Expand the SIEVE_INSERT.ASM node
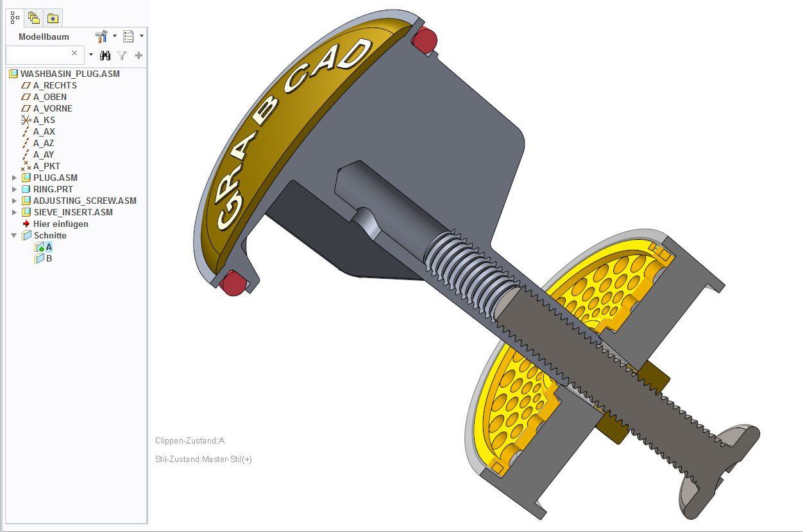Viewport: 803px width, 532px height. [15, 212]
